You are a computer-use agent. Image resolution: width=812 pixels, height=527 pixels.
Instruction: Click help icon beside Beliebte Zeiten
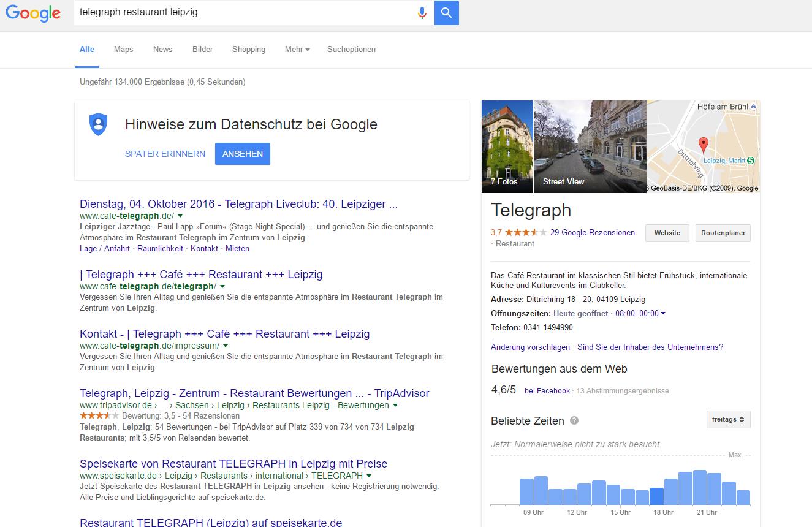point(574,420)
